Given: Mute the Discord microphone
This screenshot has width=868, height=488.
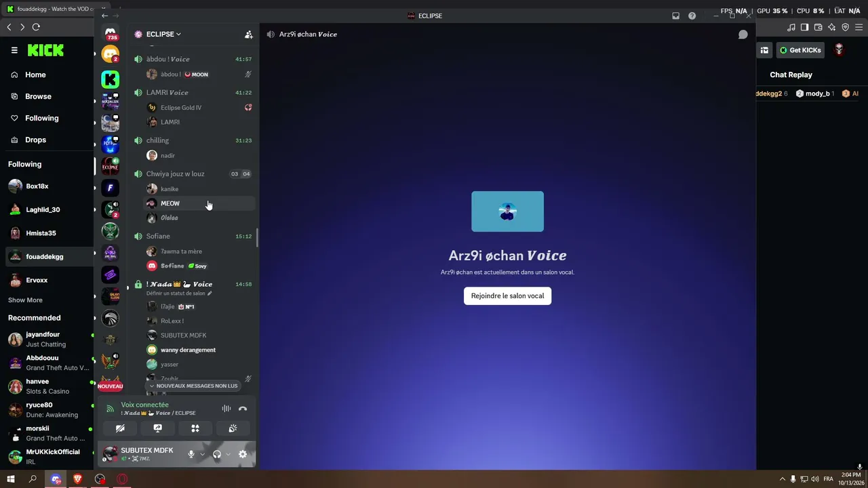Looking at the screenshot, I should click(x=191, y=454).
